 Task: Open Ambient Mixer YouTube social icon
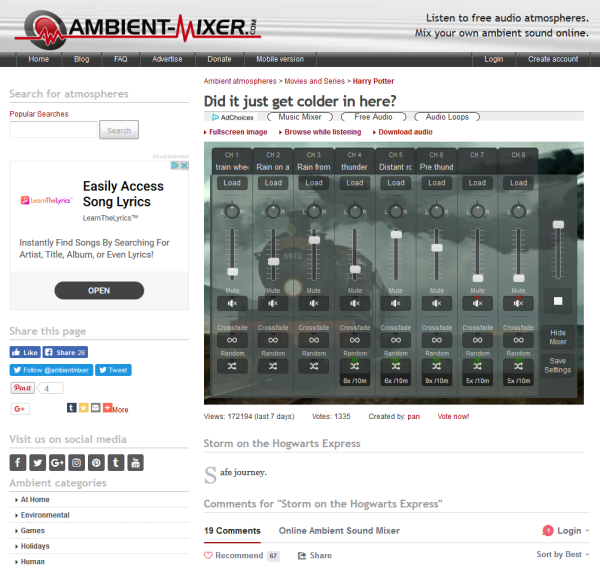pos(135,463)
